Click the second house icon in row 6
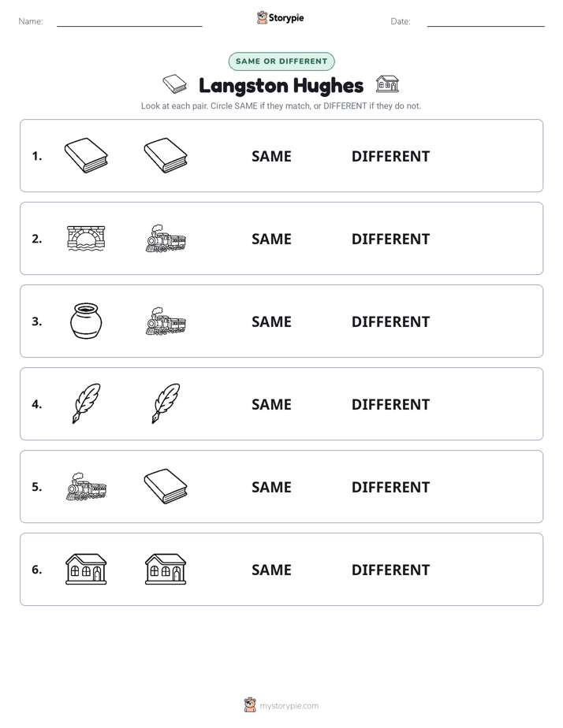Image resolution: width=563 pixels, height=728 pixels. point(166,569)
